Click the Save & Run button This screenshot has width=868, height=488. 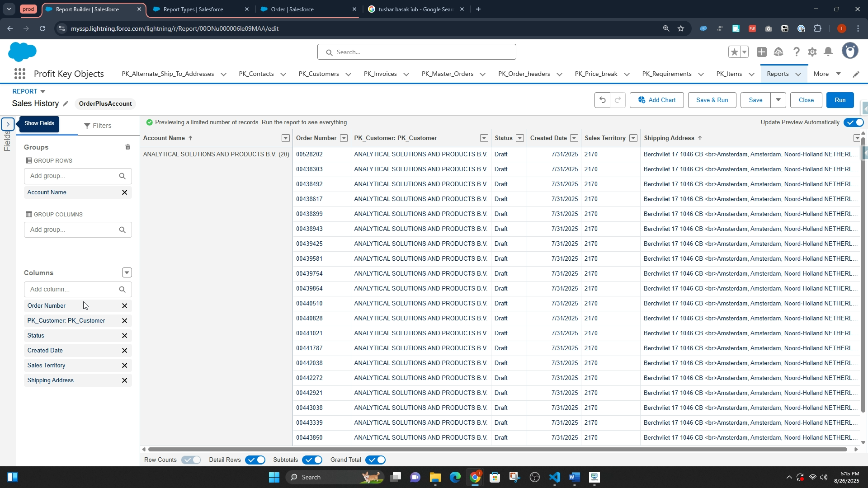(712, 100)
